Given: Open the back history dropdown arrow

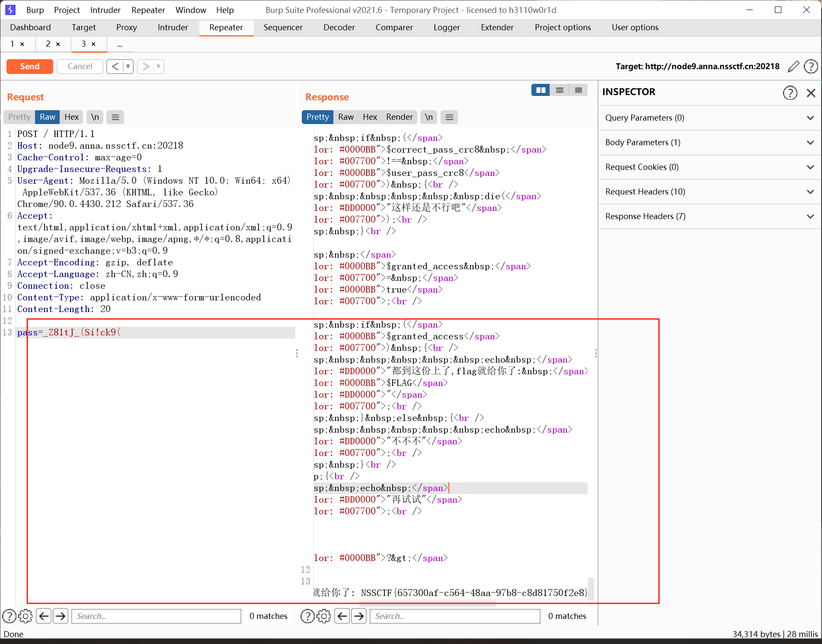Looking at the screenshot, I should (128, 67).
